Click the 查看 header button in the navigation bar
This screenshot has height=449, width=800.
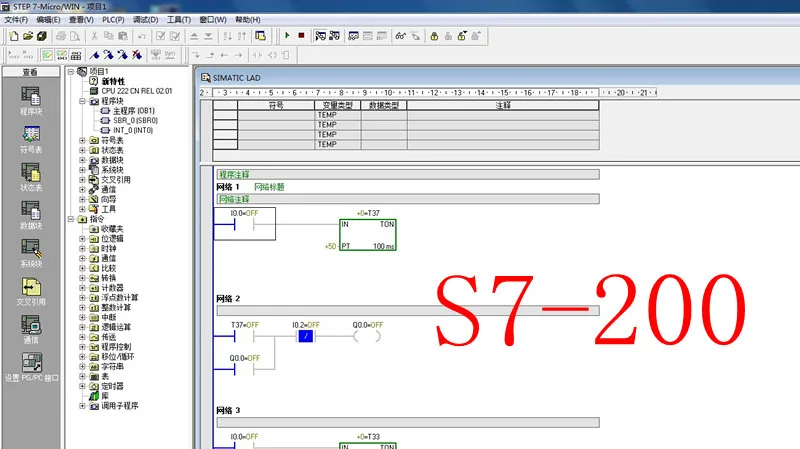31,72
